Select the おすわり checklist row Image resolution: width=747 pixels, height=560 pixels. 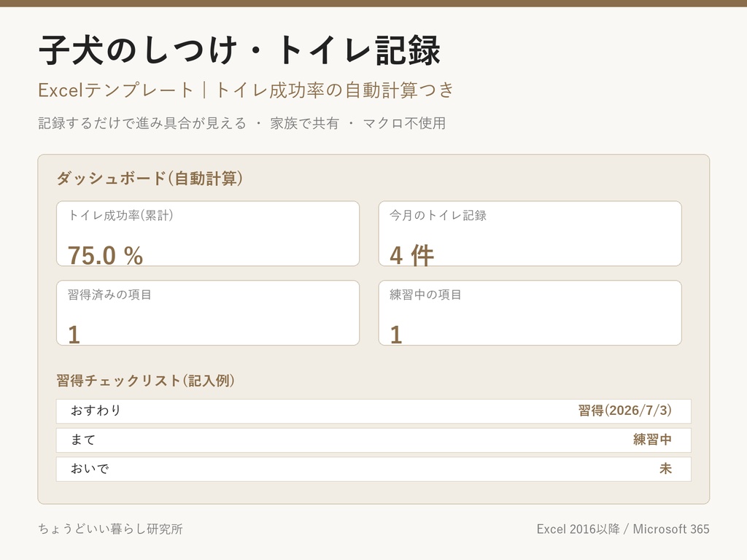click(x=373, y=411)
